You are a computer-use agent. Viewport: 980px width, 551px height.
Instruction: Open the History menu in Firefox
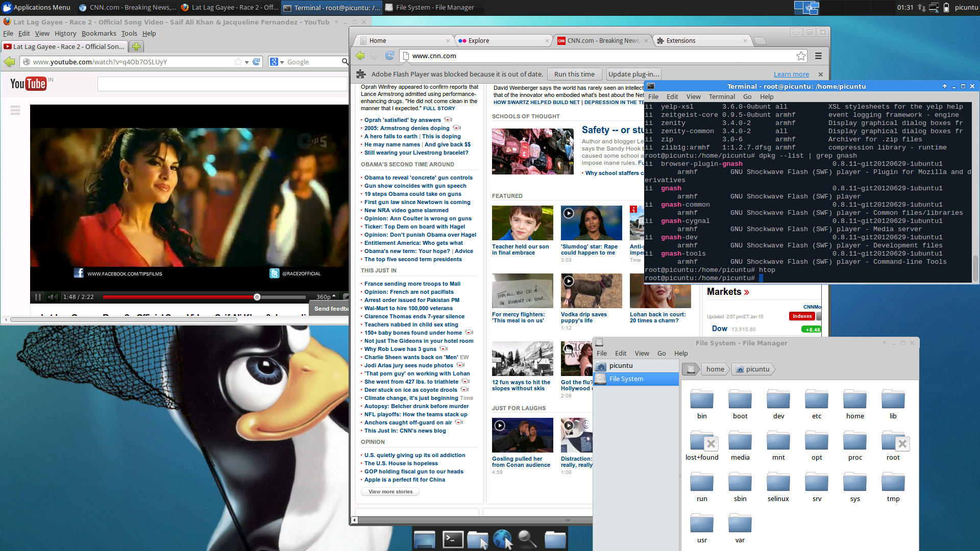[65, 33]
